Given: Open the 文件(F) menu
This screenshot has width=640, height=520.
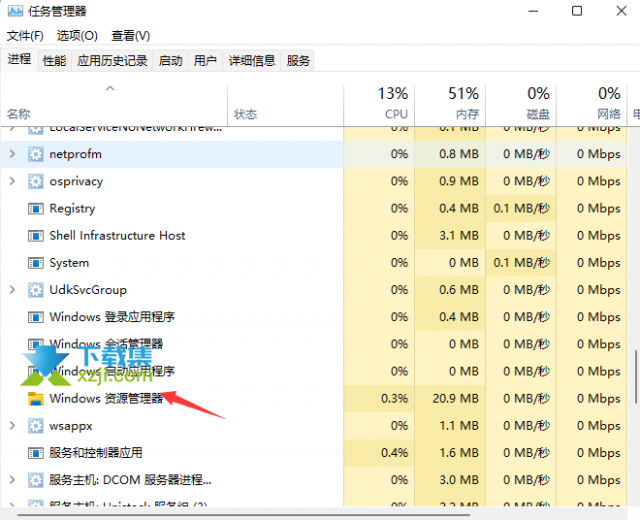Looking at the screenshot, I should pos(25,36).
